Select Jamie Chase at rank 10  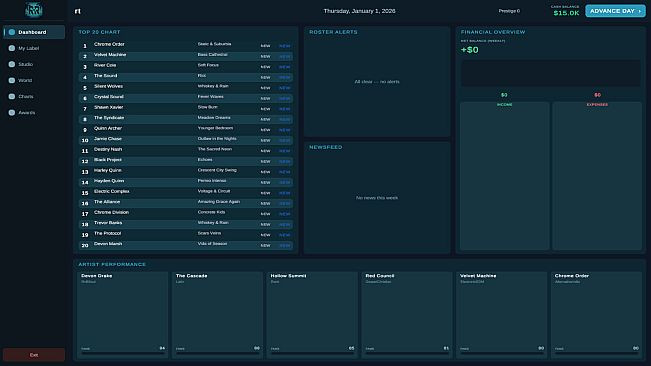click(186, 140)
